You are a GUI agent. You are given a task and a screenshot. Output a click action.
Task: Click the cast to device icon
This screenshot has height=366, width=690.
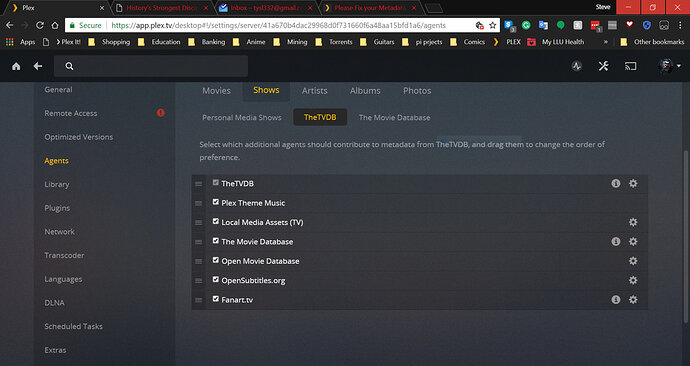(x=631, y=66)
